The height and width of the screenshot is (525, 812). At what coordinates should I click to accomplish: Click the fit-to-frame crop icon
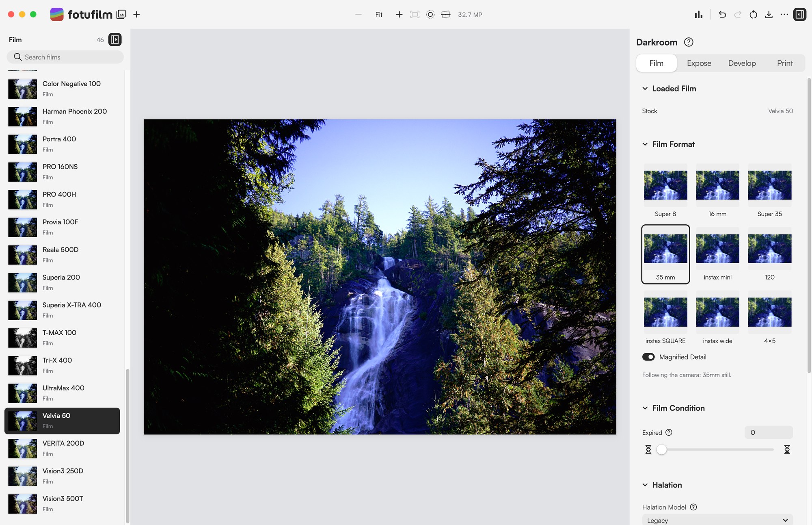point(415,14)
